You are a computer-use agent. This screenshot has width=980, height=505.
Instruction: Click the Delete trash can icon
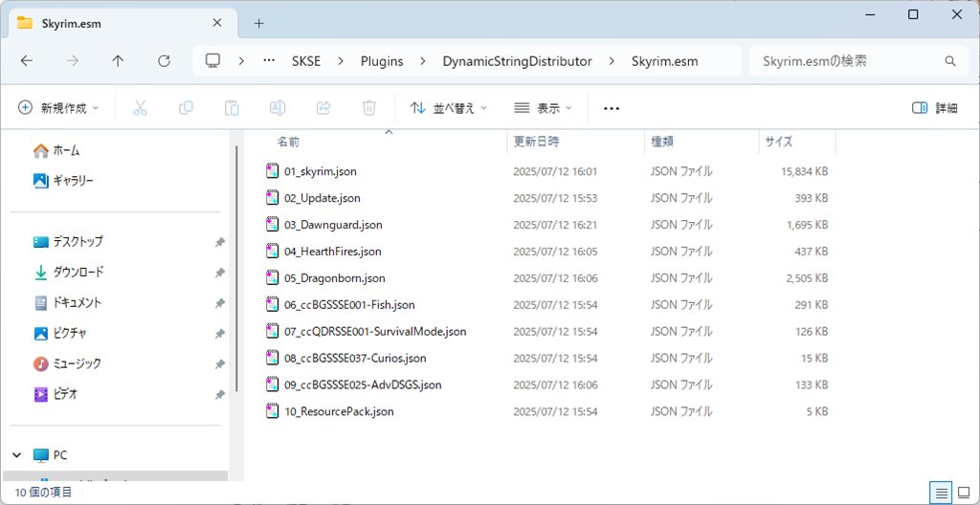369,108
